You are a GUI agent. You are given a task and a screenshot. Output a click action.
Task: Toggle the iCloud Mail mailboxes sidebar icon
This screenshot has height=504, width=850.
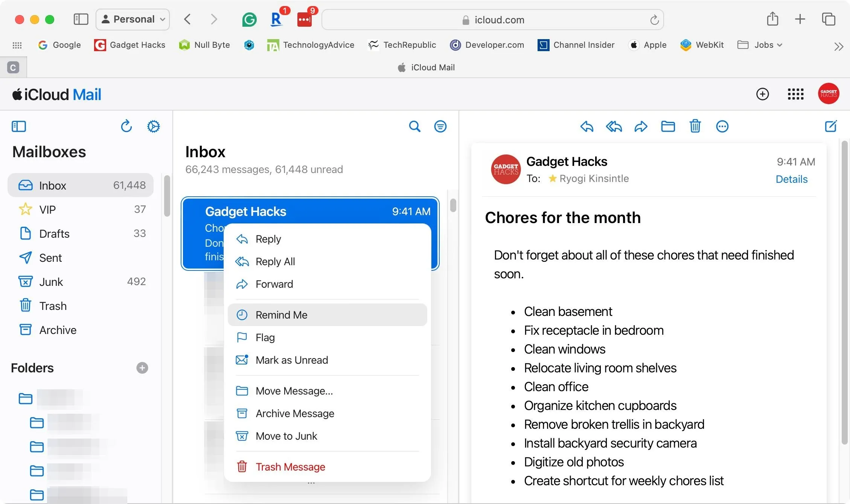(x=19, y=126)
